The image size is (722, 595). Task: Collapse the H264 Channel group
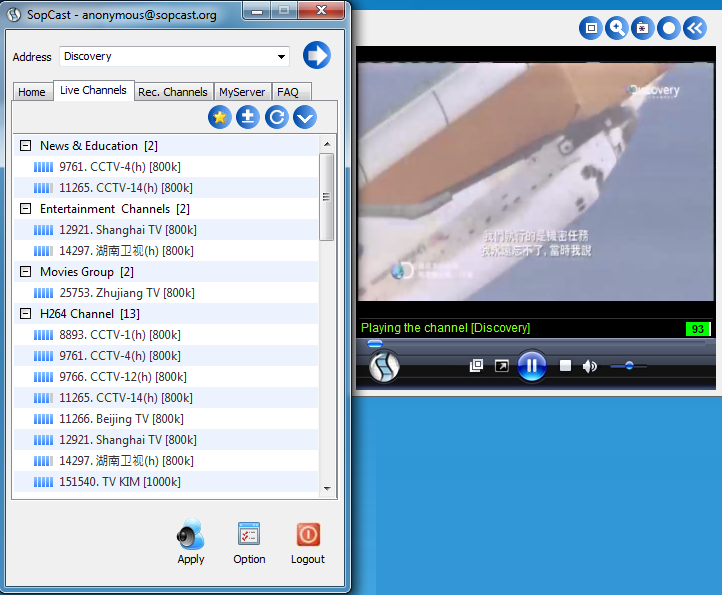tap(25, 314)
